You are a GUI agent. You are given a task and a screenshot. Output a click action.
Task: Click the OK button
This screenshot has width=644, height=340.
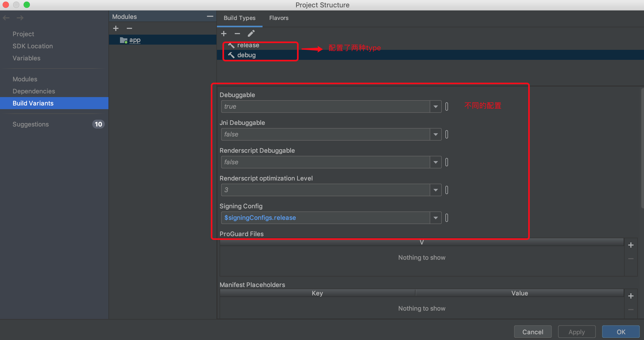click(x=621, y=332)
